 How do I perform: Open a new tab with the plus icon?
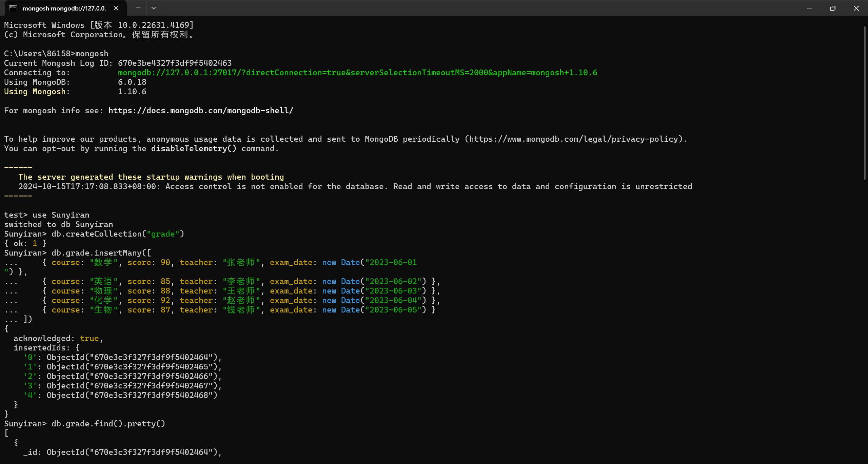click(138, 8)
